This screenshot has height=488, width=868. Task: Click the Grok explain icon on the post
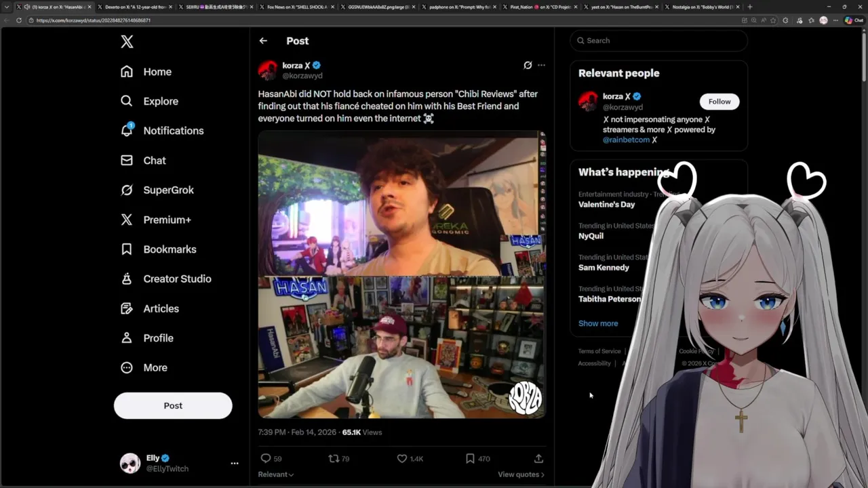[x=528, y=65]
